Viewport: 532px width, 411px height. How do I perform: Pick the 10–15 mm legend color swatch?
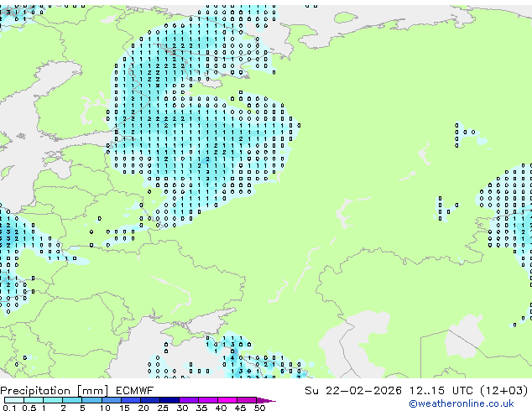click(111, 400)
